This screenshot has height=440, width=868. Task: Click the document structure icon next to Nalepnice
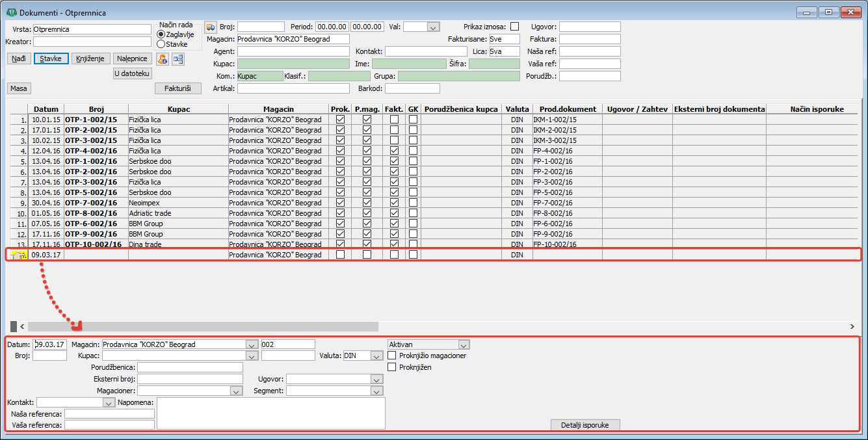click(x=178, y=59)
